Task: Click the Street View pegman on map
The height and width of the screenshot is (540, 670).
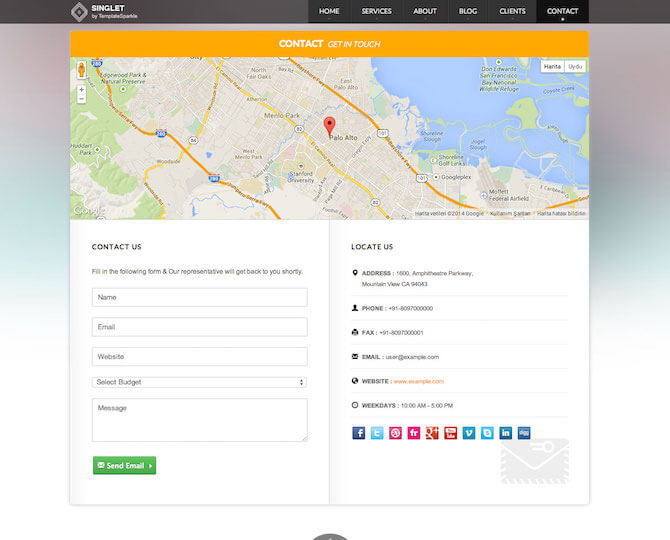Action: (x=82, y=70)
